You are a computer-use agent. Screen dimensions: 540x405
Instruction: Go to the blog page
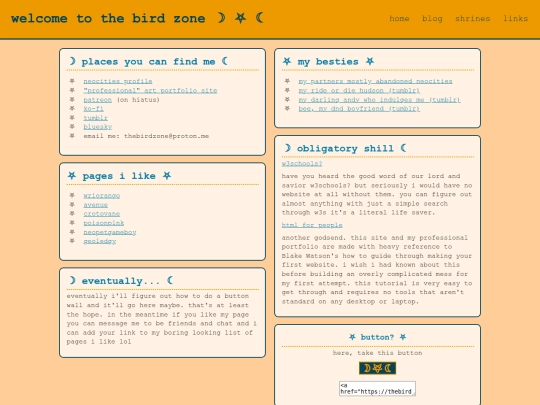[x=432, y=19]
